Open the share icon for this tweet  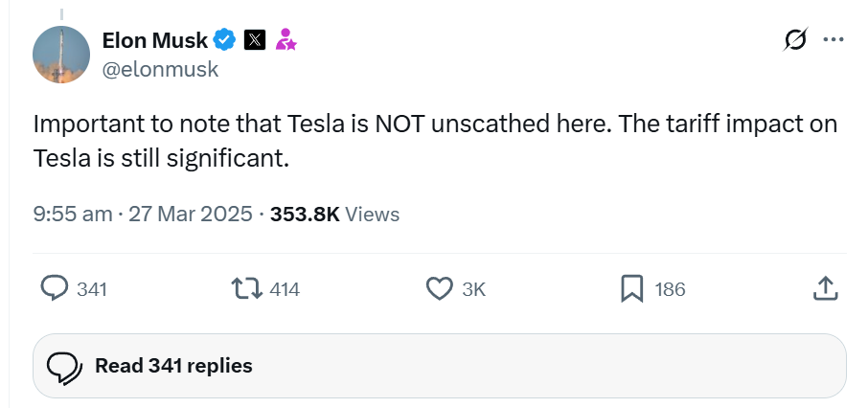point(825,289)
